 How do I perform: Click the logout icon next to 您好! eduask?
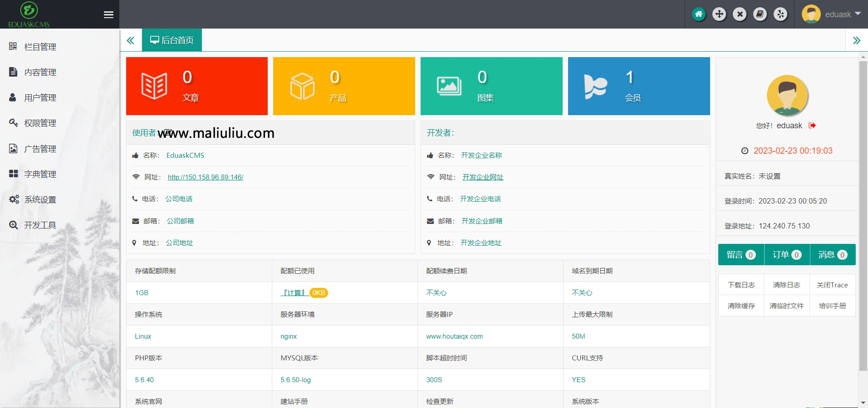[x=812, y=126]
